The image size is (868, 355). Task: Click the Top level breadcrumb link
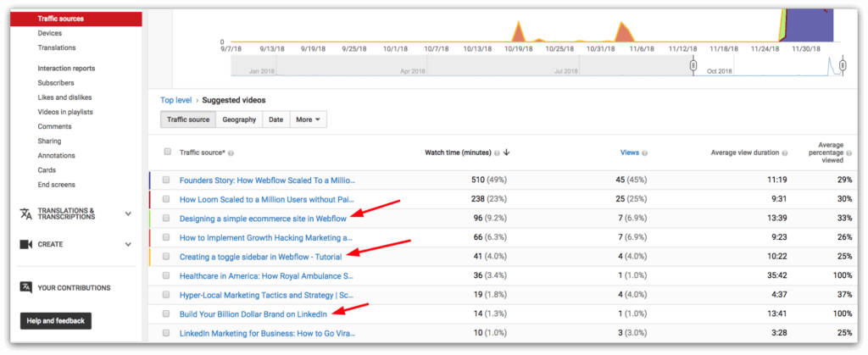[176, 100]
